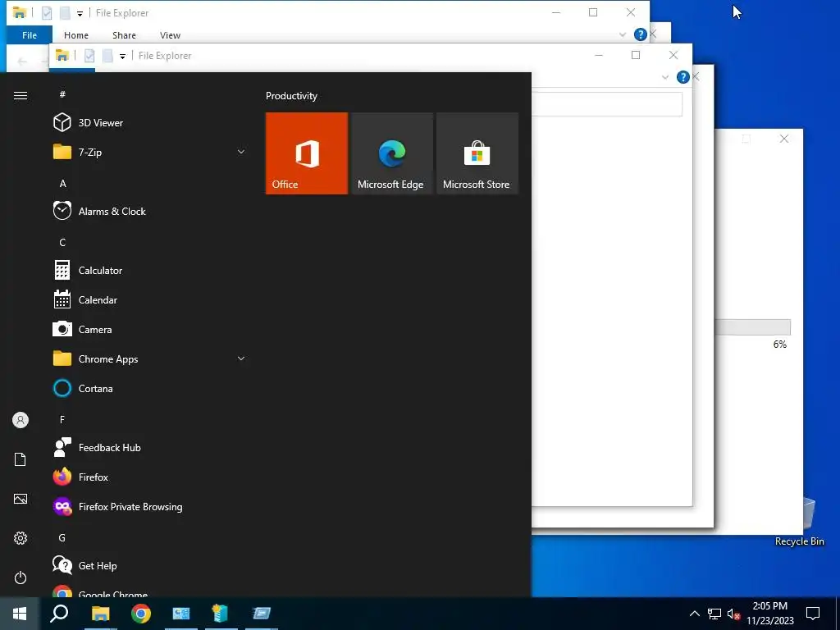Open the user account icon in Start
Viewport: 840px width, 630px height.
(21, 420)
